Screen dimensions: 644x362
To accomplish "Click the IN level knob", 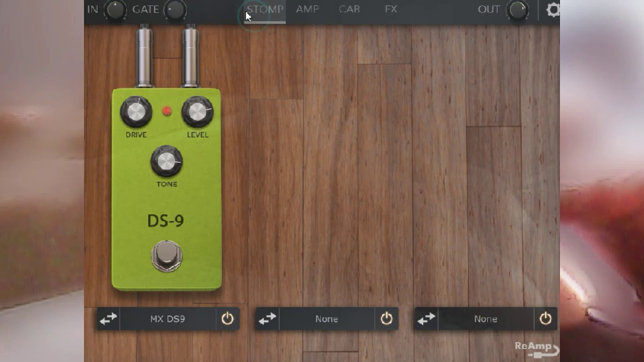I will (x=115, y=10).
